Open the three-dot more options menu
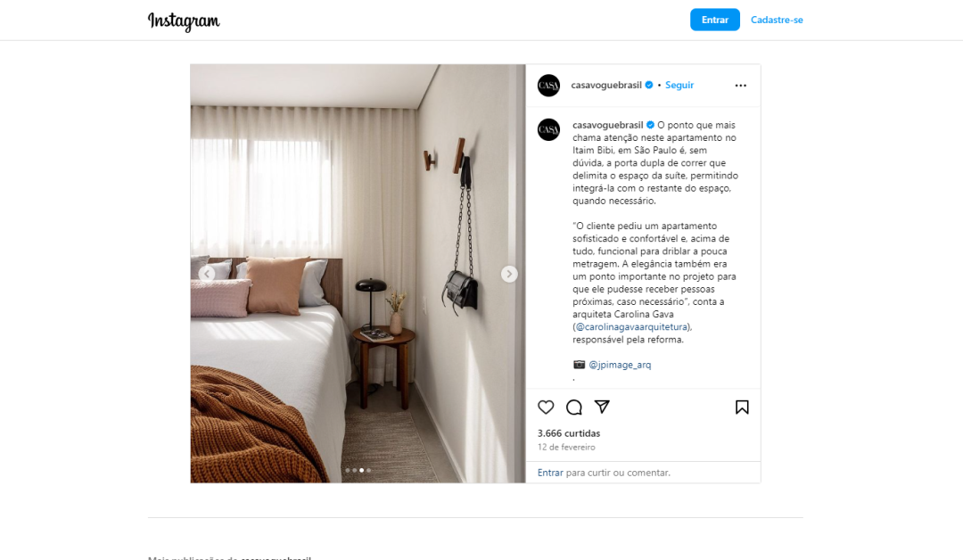 tap(741, 86)
